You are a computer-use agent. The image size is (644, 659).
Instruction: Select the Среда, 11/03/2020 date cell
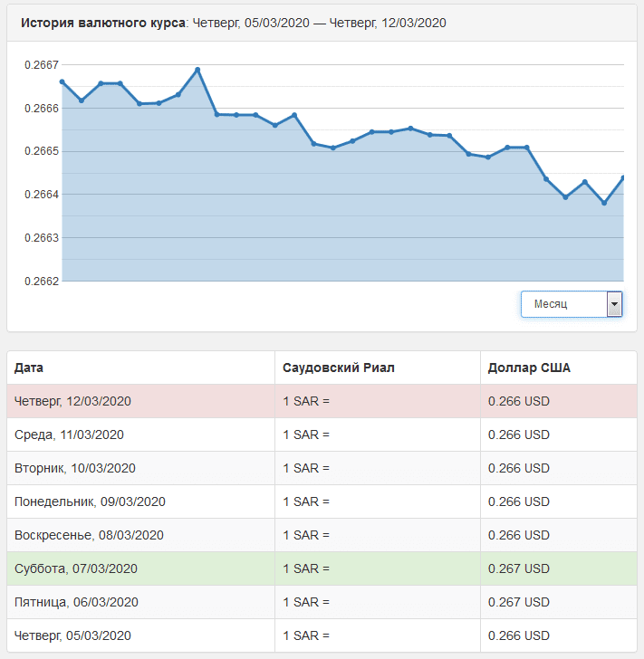pyautogui.click(x=69, y=435)
